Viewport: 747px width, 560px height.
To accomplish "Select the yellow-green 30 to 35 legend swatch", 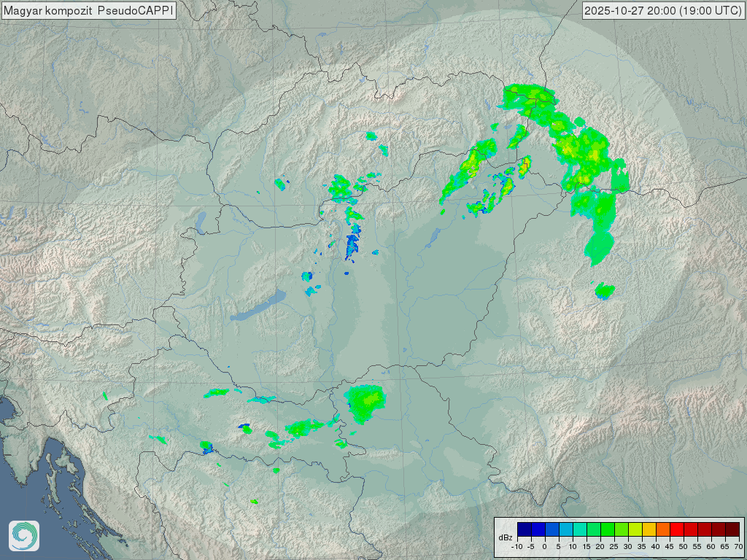I will click(635, 529).
